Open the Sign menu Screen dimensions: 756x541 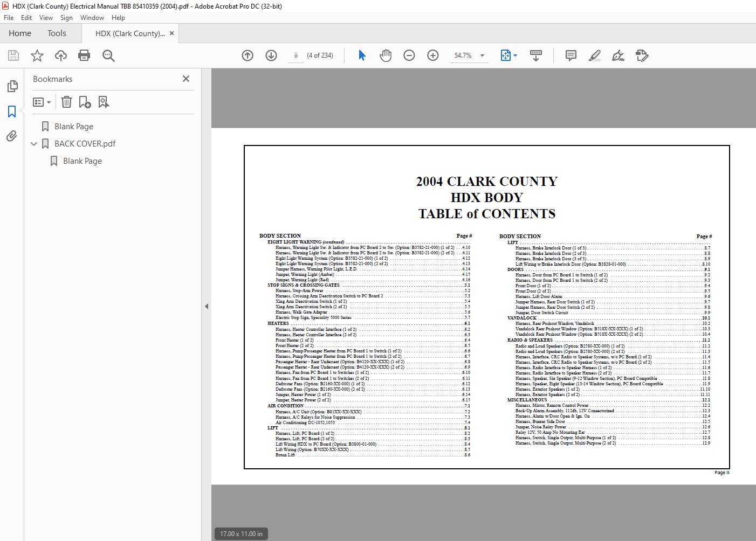tap(66, 18)
